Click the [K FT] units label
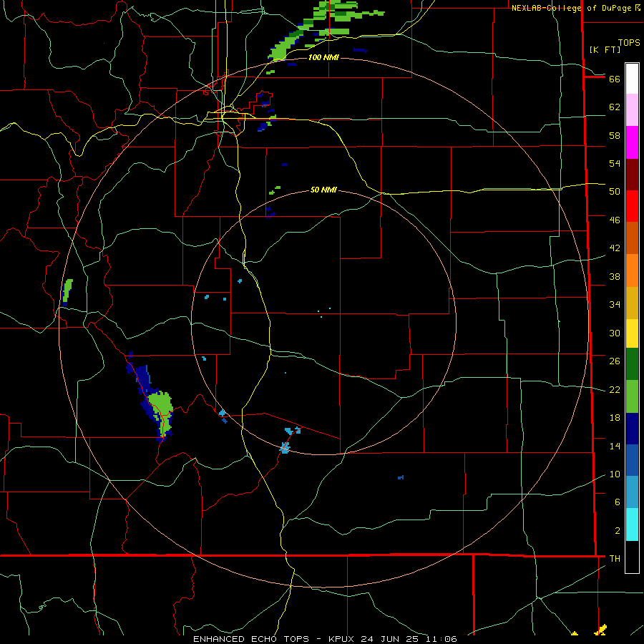Screen dimensions: 644x644 coord(605,49)
